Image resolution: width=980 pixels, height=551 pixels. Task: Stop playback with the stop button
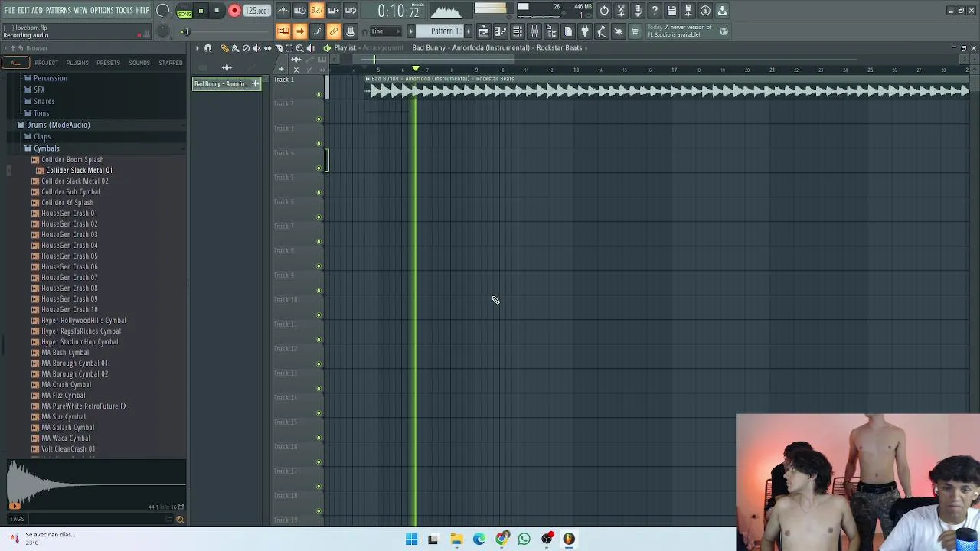[x=217, y=11]
